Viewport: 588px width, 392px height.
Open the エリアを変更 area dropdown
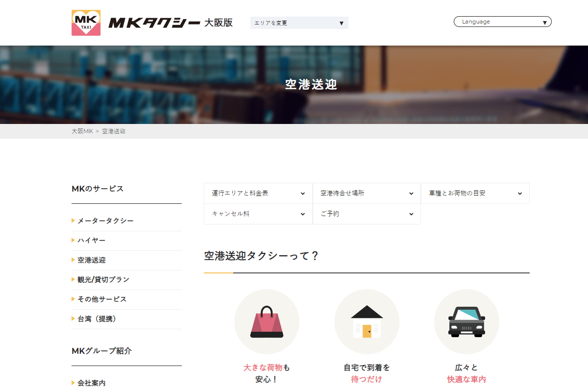[x=299, y=23]
